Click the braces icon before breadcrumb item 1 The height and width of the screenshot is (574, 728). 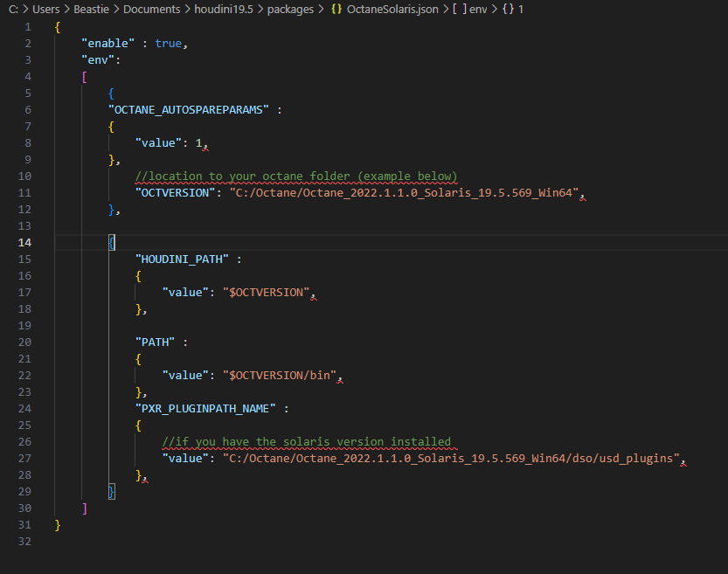point(509,9)
